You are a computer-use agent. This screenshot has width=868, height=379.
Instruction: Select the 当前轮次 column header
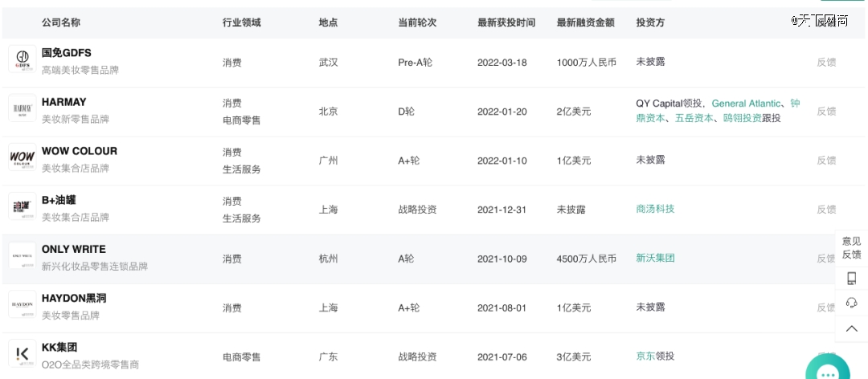click(417, 22)
